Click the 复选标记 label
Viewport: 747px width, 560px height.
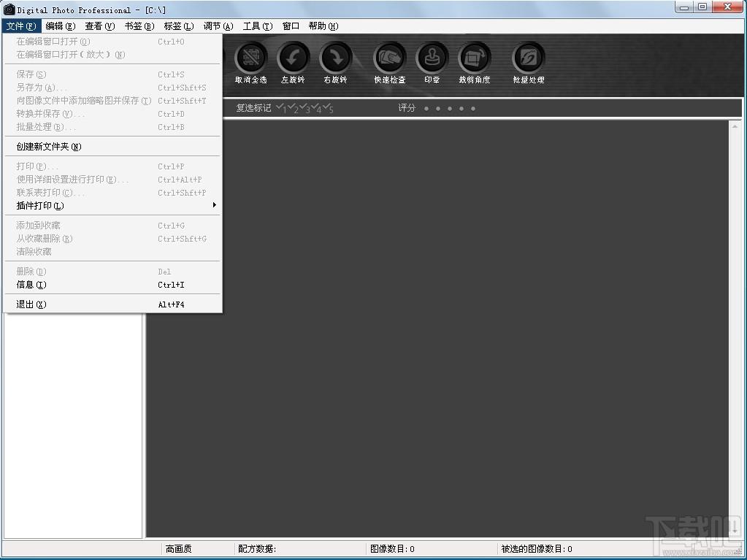click(x=253, y=108)
